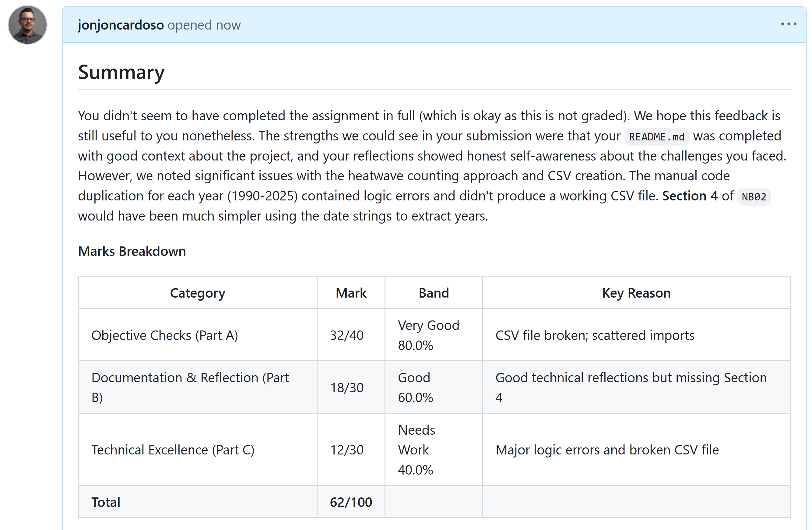Click the Marks Breakdown heading

click(x=132, y=251)
